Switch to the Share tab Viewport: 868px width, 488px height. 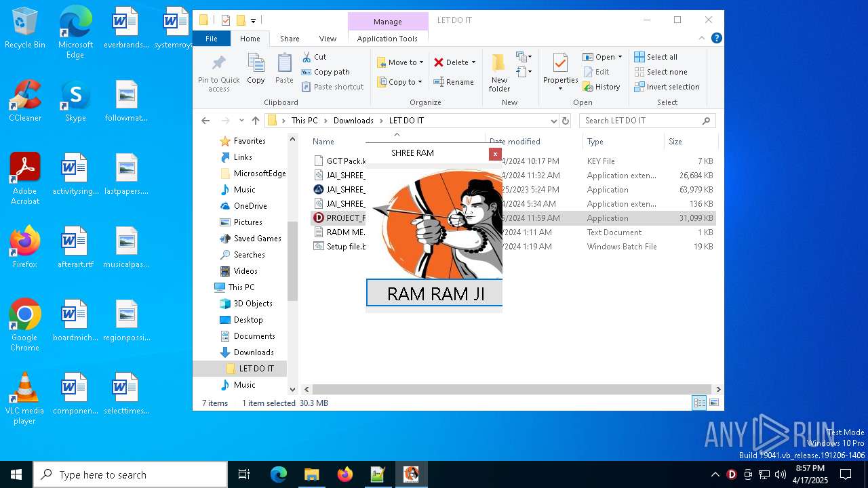(290, 39)
